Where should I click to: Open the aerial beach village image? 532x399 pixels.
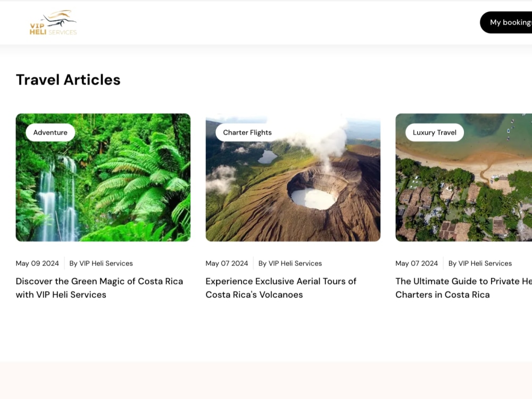(464, 178)
